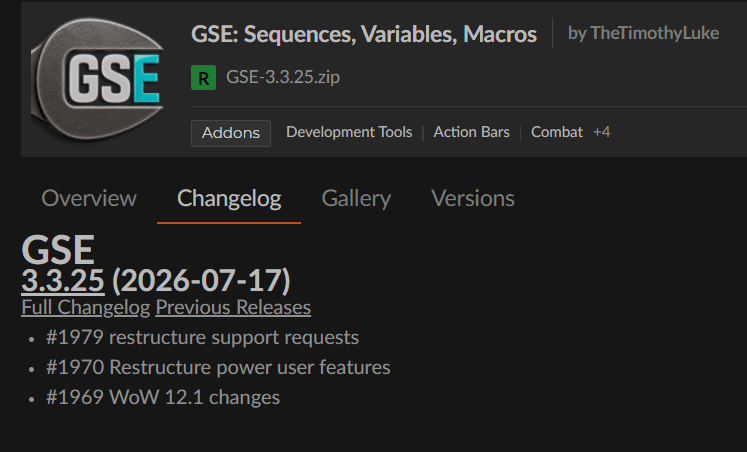The width and height of the screenshot is (747, 452).
Task: Open the Previous Releases link
Action: [x=233, y=307]
